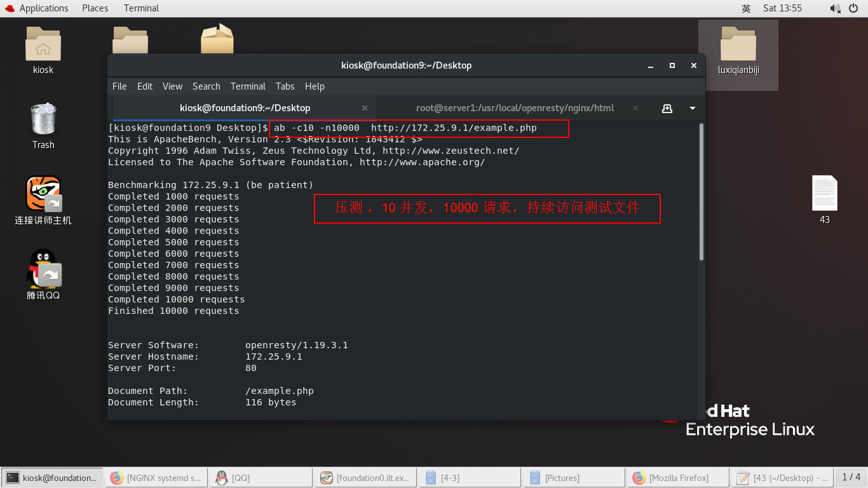Click the 1 / 4 workspace switcher
The width and height of the screenshot is (868, 488).
tap(851, 477)
